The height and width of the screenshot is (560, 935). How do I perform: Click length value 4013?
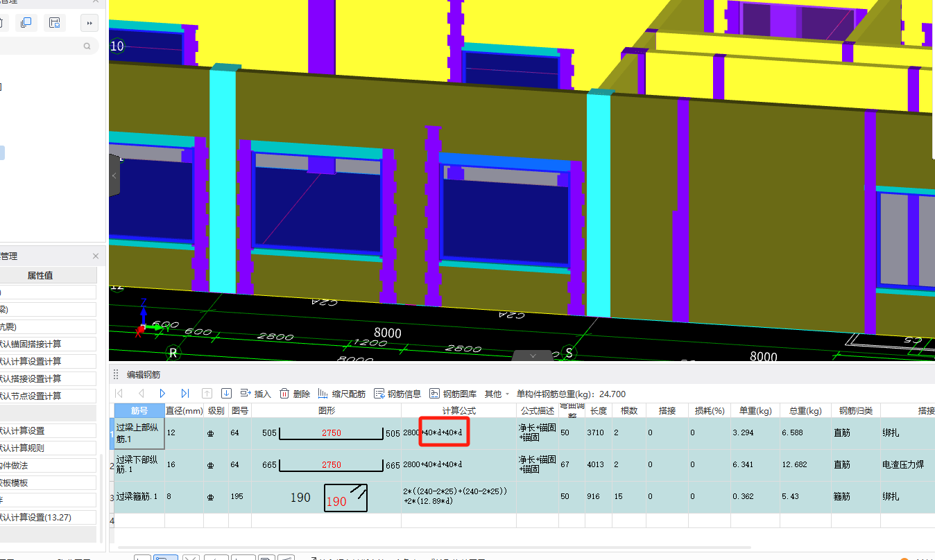pos(599,464)
